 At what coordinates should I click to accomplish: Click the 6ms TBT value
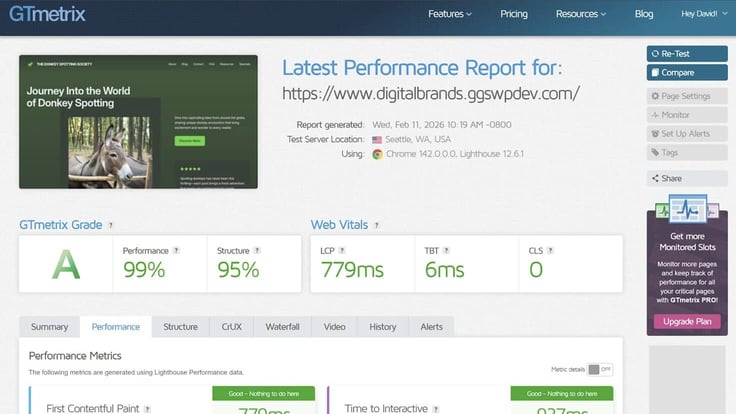[x=445, y=270]
